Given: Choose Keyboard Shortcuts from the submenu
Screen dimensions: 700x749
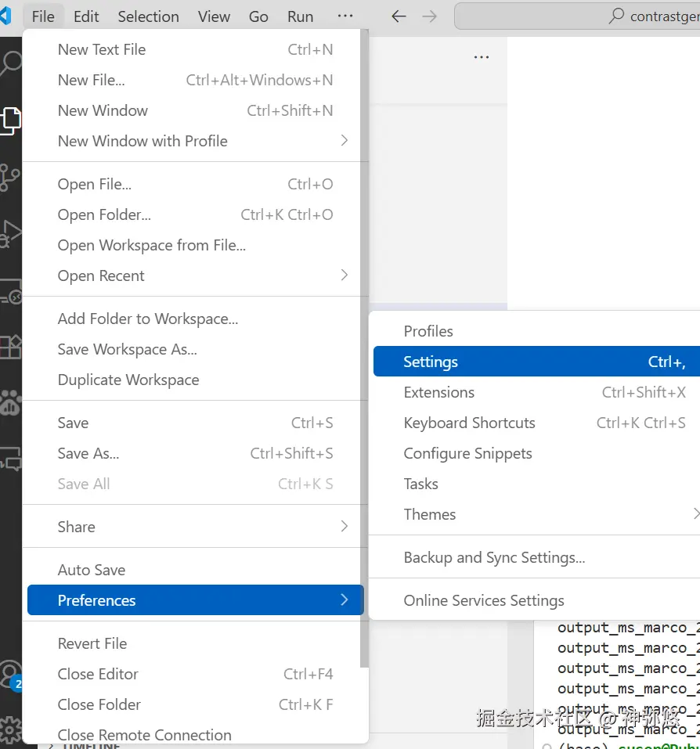Looking at the screenshot, I should point(470,423).
